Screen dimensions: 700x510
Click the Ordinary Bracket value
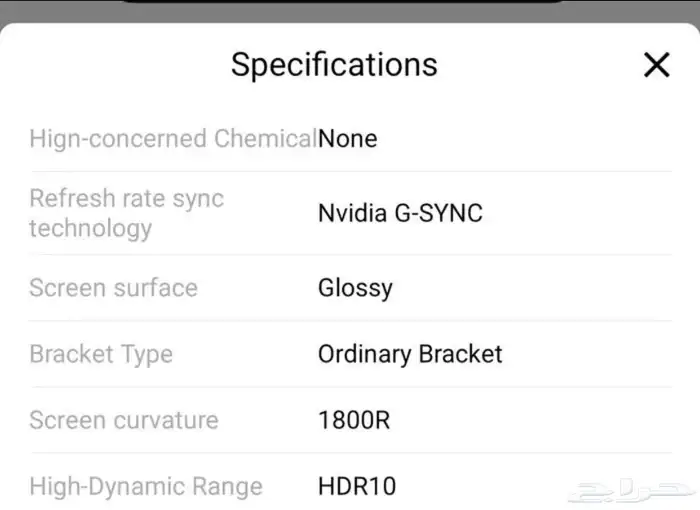tap(410, 354)
